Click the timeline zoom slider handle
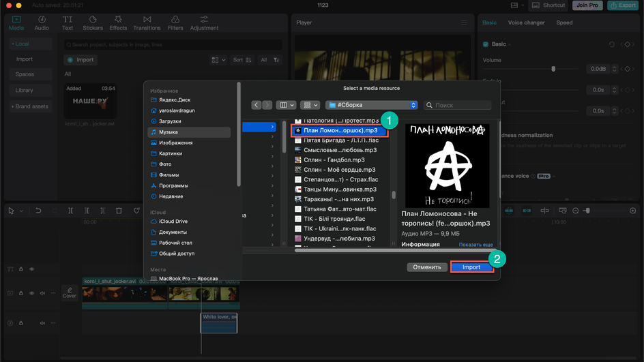This screenshot has height=362, width=644. click(588, 211)
